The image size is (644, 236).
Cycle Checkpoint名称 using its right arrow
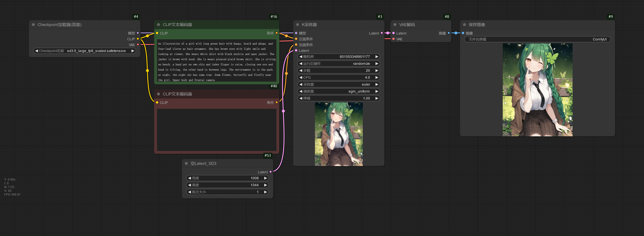click(133, 51)
